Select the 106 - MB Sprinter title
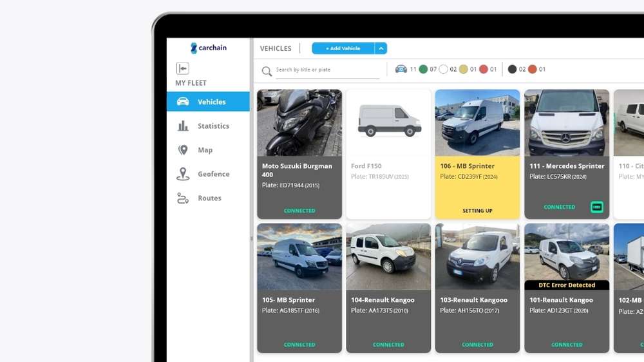 click(468, 166)
